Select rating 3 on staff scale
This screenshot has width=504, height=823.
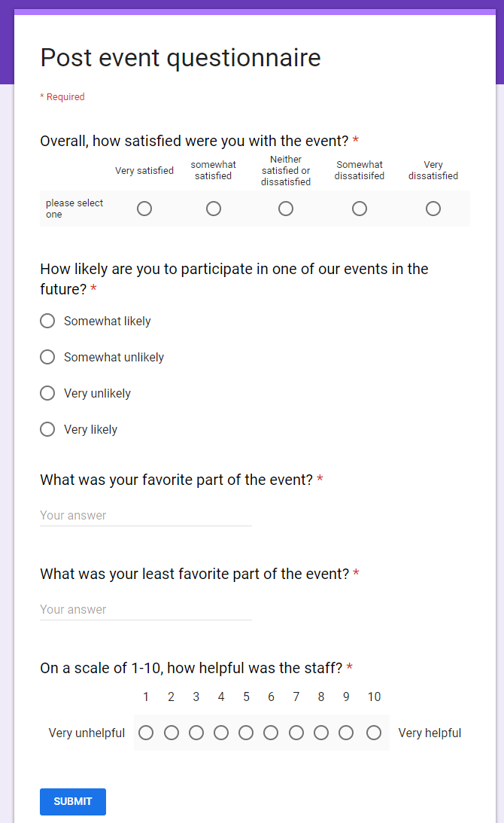click(196, 733)
